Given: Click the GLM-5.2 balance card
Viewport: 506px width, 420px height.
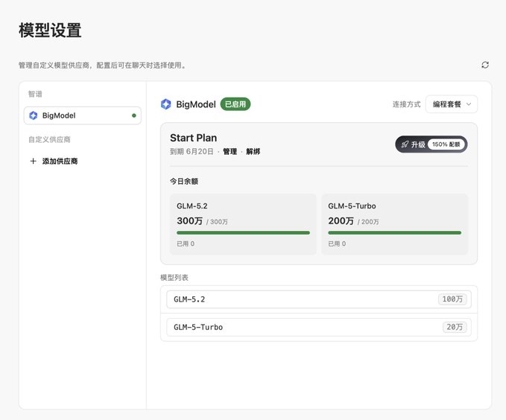Looking at the screenshot, I should (243, 224).
